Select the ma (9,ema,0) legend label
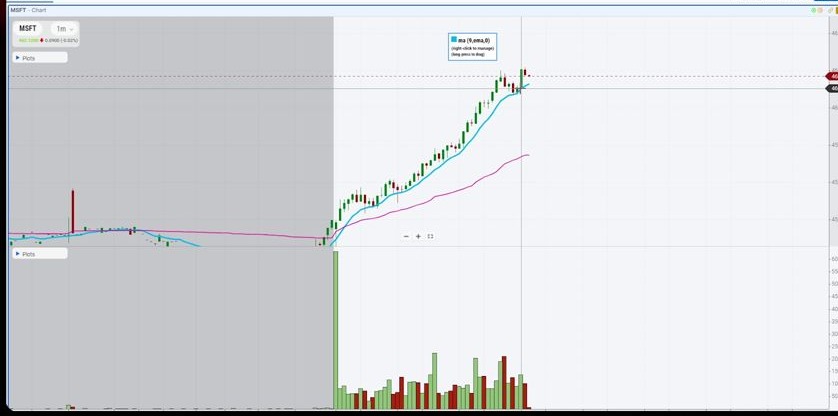838x416 pixels. click(x=474, y=40)
